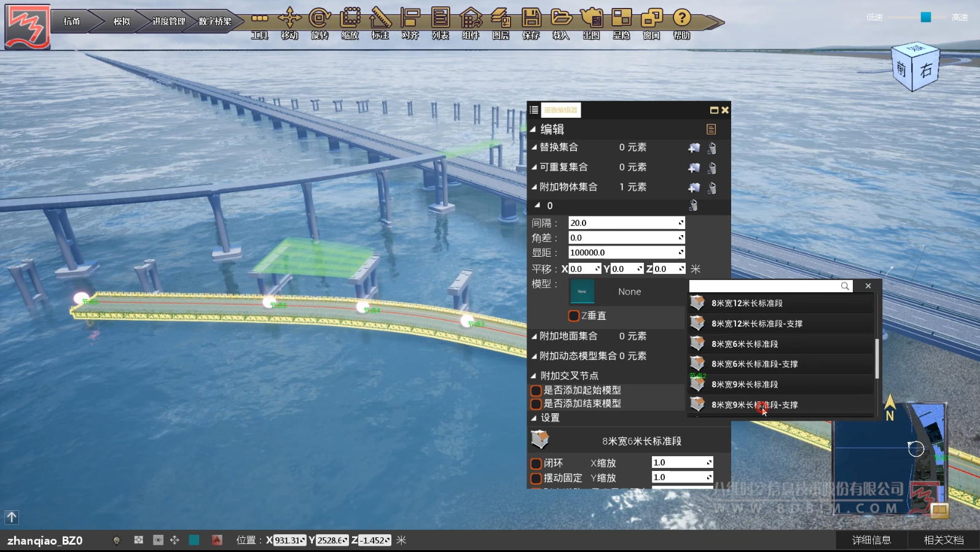Collapse the 替换集合 section
This screenshot has width=980, height=552.
(534, 147)
